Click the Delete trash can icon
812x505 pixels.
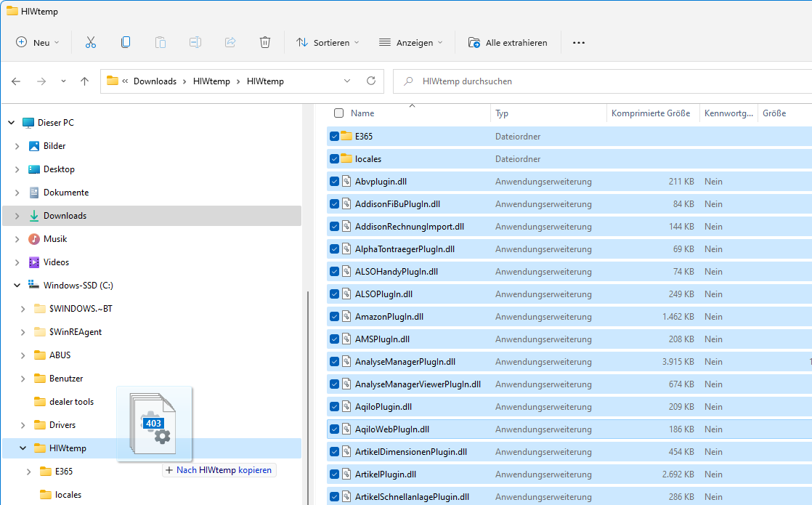point(265,43)
